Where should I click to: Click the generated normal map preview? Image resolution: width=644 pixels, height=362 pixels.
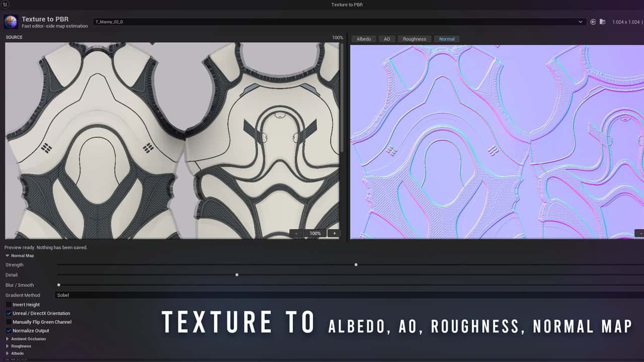pos(497,142)
